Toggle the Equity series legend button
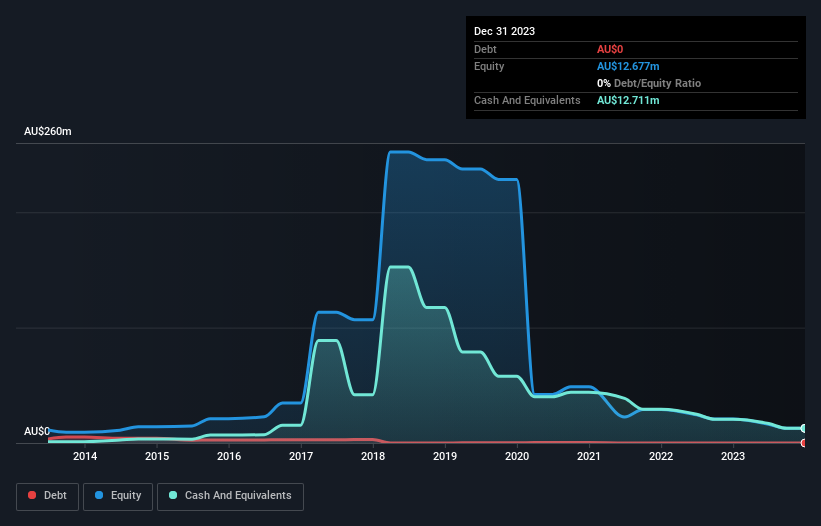Viewport: 821px width, 526px height. pyautogui.click(x=118, y=496)
